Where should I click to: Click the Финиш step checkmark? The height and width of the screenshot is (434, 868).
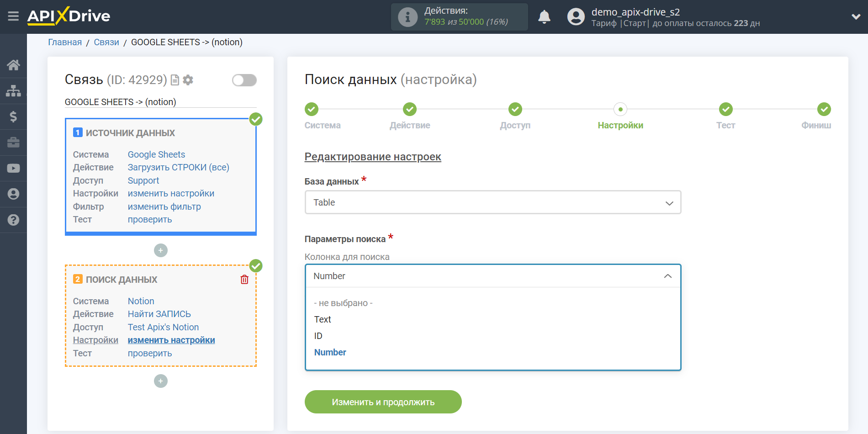(824, 109)
